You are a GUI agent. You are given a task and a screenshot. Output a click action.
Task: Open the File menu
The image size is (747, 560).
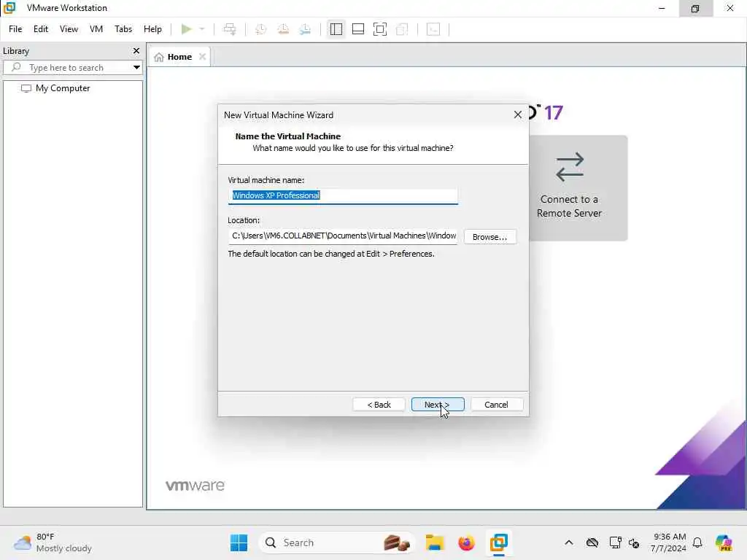click(15, 29)
